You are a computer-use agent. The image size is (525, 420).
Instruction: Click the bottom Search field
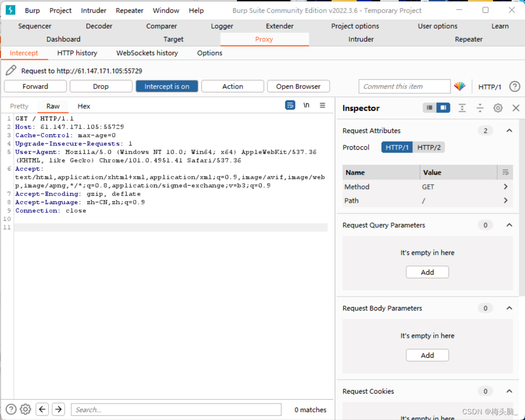(x=176, y=409)
